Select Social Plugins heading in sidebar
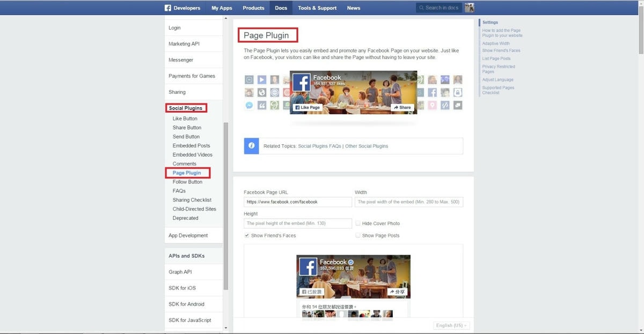This screenshot has width=644, height=334. tap(186, 108)
